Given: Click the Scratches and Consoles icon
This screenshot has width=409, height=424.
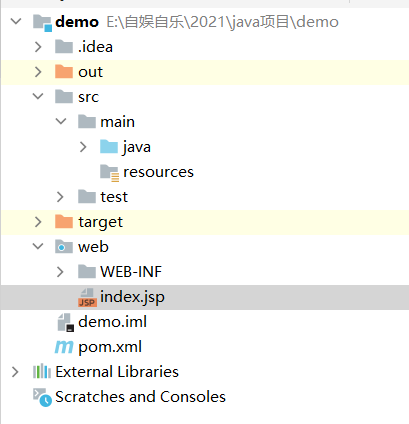Looking at the screenshot, I should (42, 397).
